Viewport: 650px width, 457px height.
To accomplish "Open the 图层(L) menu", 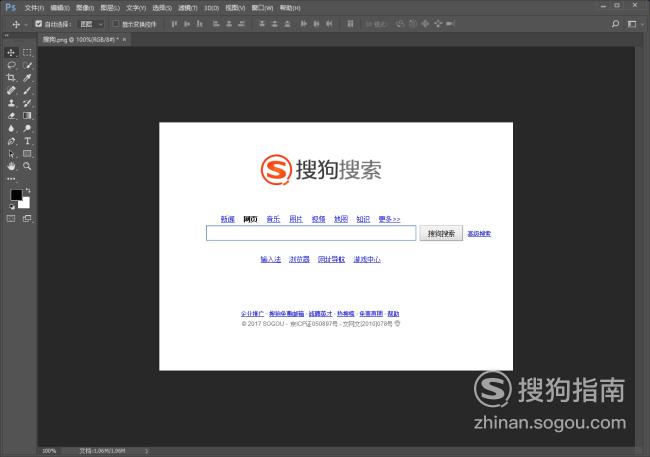I will (110, 8).
